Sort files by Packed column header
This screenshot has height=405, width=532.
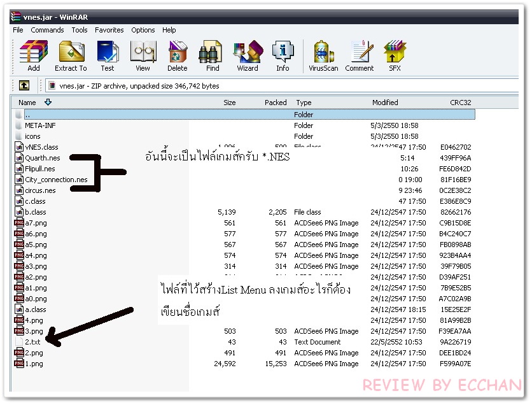click(x=276, y=103)
